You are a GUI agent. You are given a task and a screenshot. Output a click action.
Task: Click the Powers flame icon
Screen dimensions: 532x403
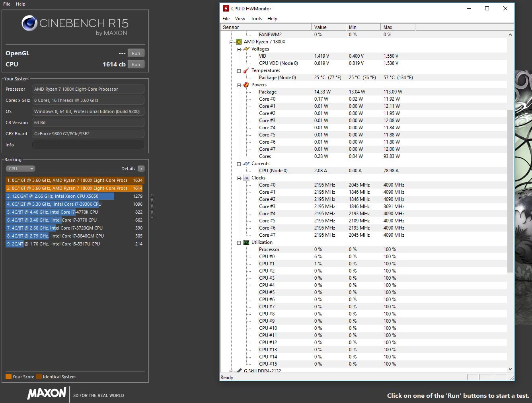pos(246,85)
